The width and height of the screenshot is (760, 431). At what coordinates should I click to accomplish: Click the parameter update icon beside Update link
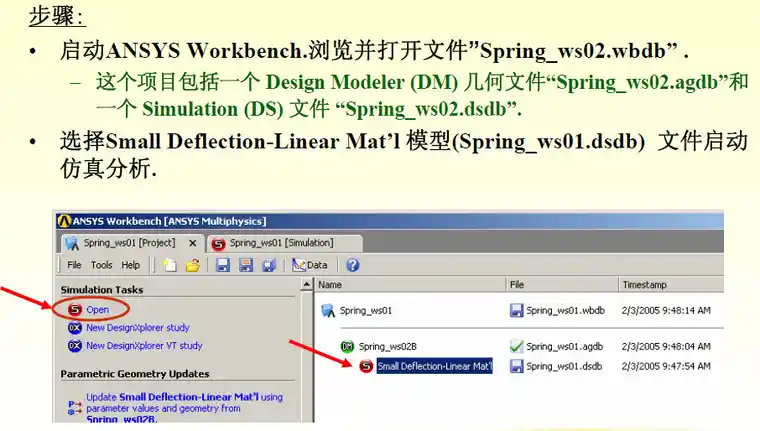pos(75,408)
